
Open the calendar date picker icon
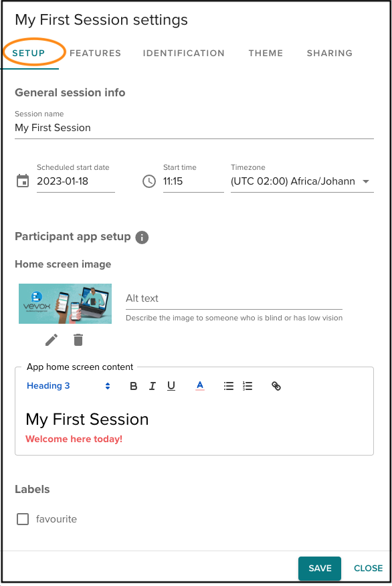(23, 181)
